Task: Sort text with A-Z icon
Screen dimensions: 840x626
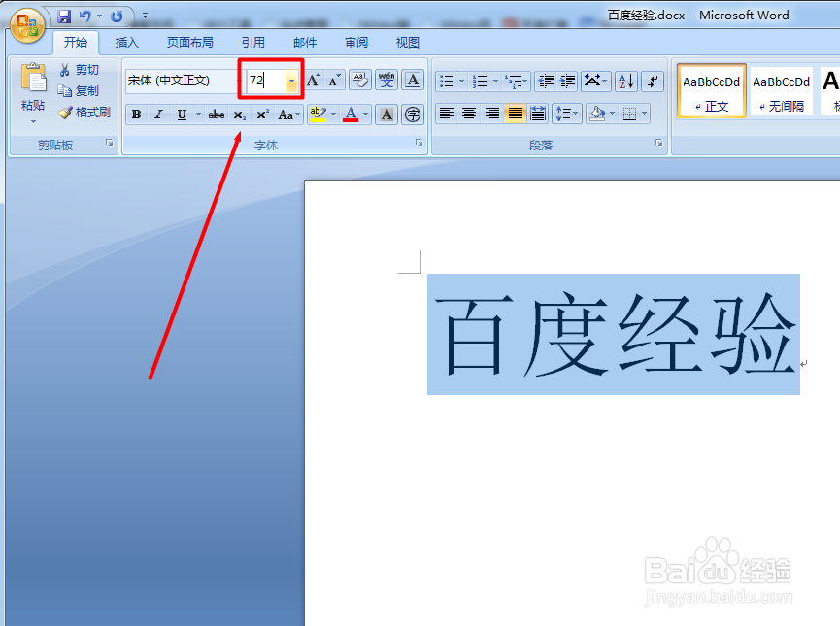Action: (625, 82)
